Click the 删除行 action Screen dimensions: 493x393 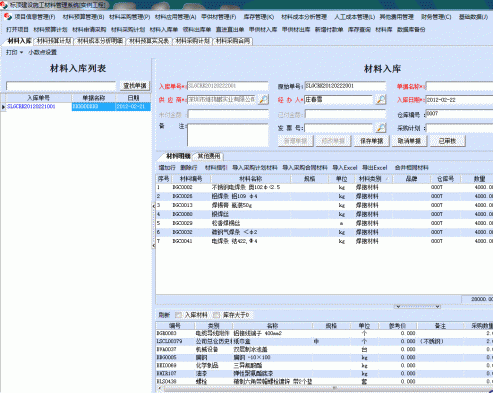(189, 168)
